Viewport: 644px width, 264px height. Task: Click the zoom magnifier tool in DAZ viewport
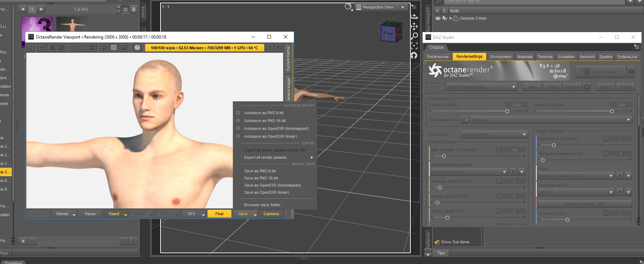[414, 36]
